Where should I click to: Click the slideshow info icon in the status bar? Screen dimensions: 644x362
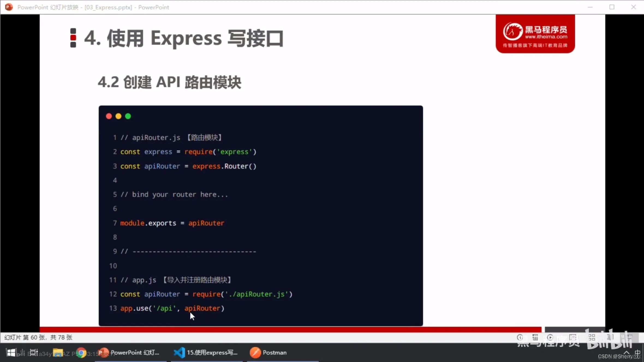click(x=520, y=337)
